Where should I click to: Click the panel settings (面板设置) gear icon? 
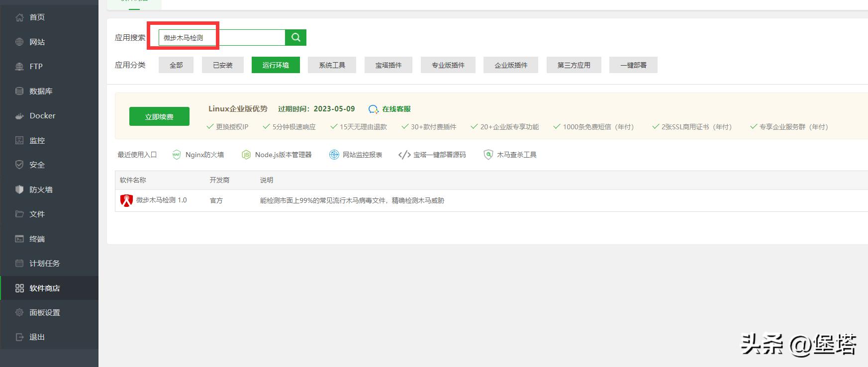(19, 313)
